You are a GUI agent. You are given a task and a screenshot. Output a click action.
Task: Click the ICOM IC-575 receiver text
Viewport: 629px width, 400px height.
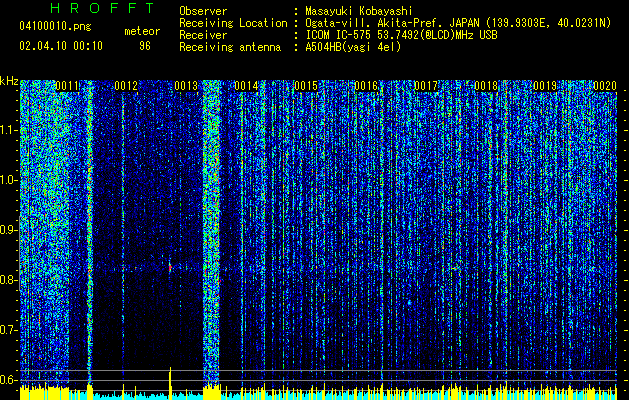(x=401, y=35)
